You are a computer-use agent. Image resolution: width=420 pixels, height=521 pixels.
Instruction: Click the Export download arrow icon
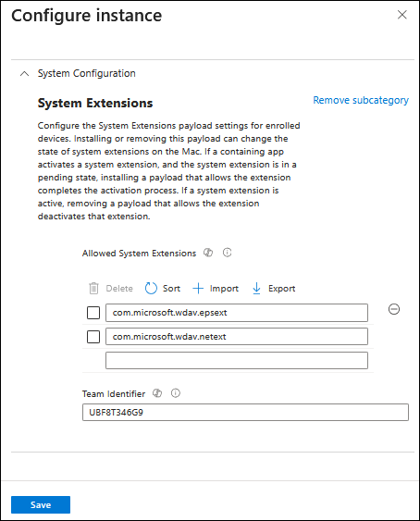coord(256,288)
